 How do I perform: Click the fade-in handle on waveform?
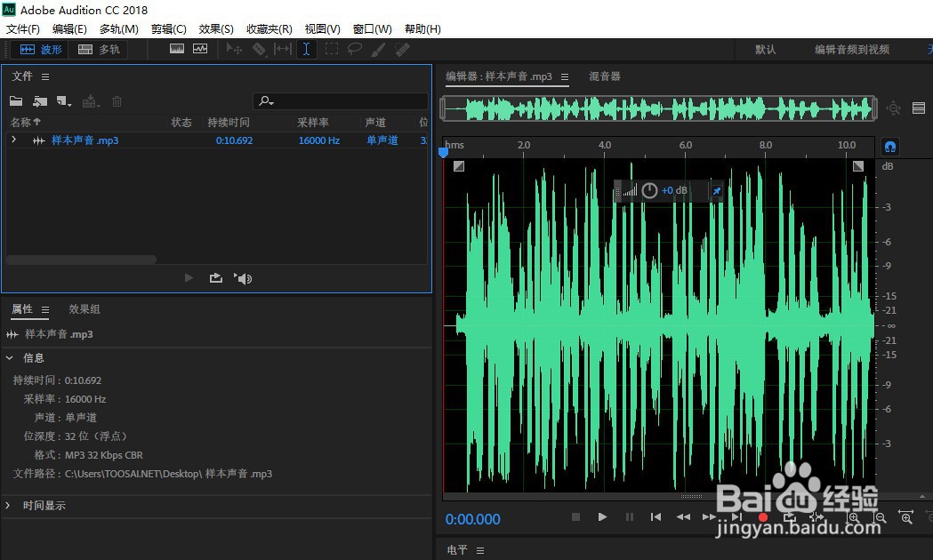458,166
